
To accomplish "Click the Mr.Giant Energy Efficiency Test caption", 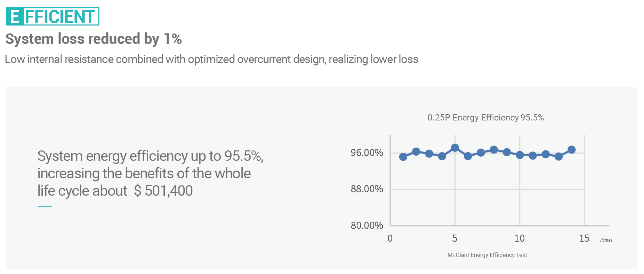I will (487, 255).
